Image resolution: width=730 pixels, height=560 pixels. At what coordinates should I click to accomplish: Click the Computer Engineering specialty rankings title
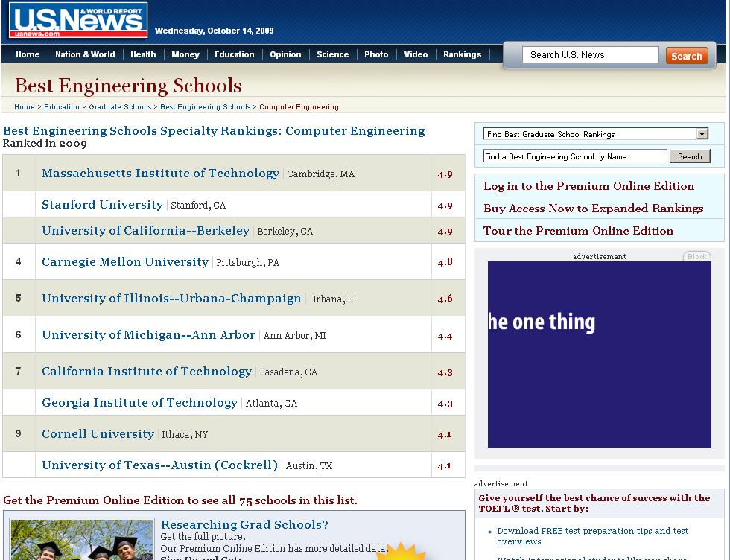(214, 131)
